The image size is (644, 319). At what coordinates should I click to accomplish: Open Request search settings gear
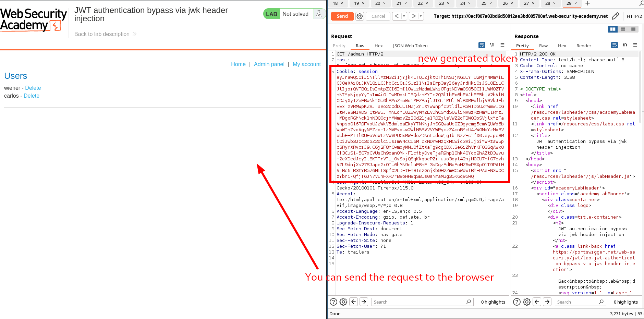343,302
